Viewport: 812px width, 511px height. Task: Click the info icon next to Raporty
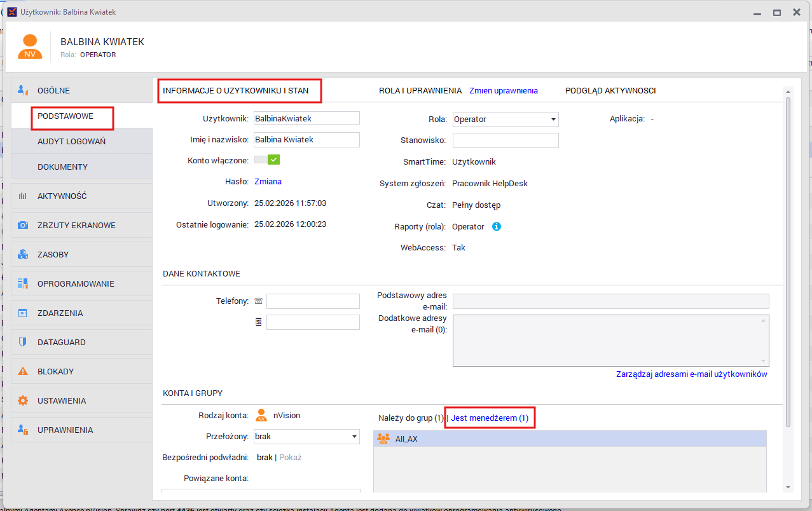point(497,226)
